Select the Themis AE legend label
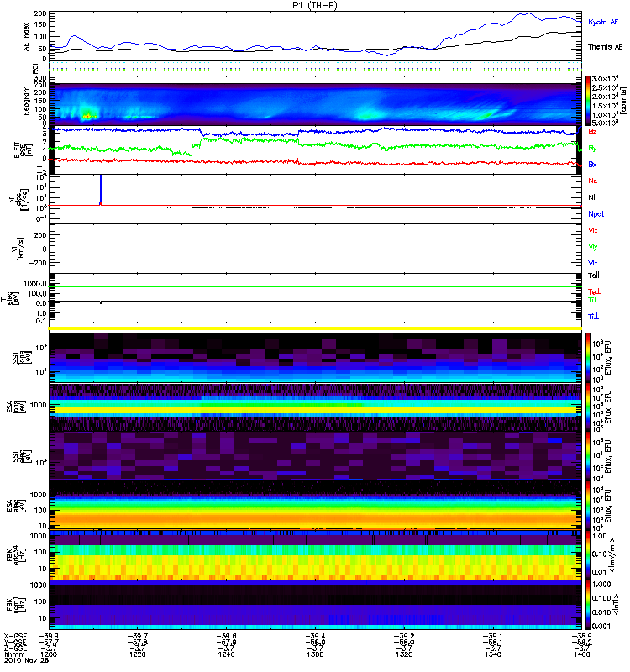Viewport: 630px width, 672px height. pyautogui.click(x=605, y=47)
